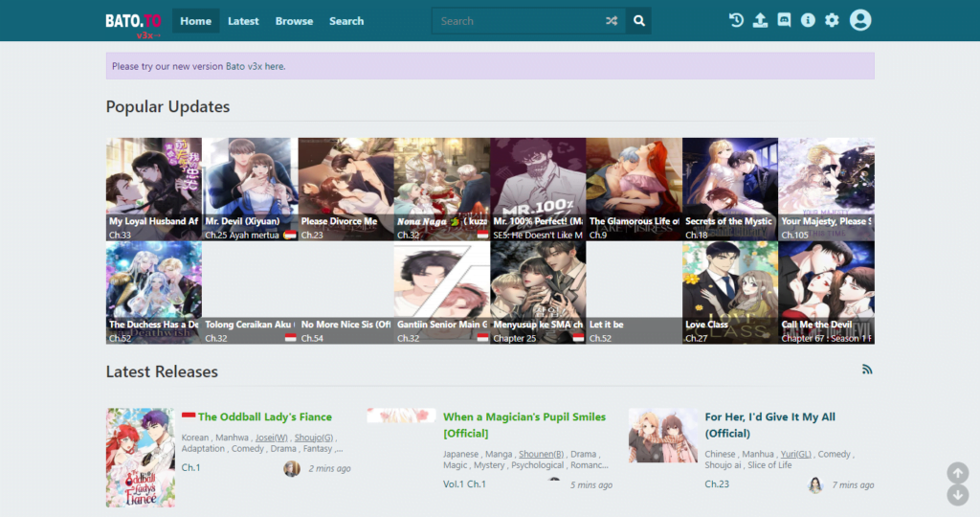
Task: Open Ch.105 under Your Majesty
Action: tap(795, 236)
